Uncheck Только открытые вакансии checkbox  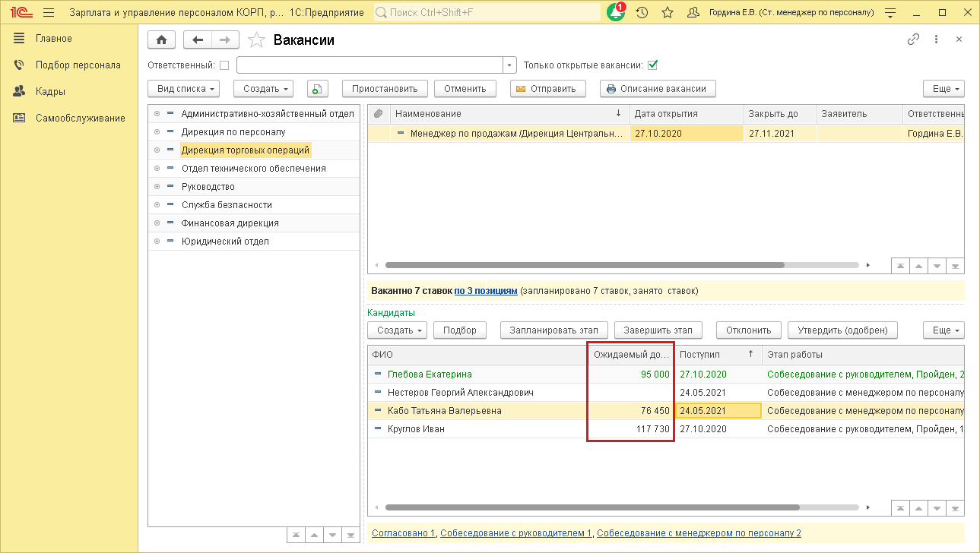click(652, 65)
